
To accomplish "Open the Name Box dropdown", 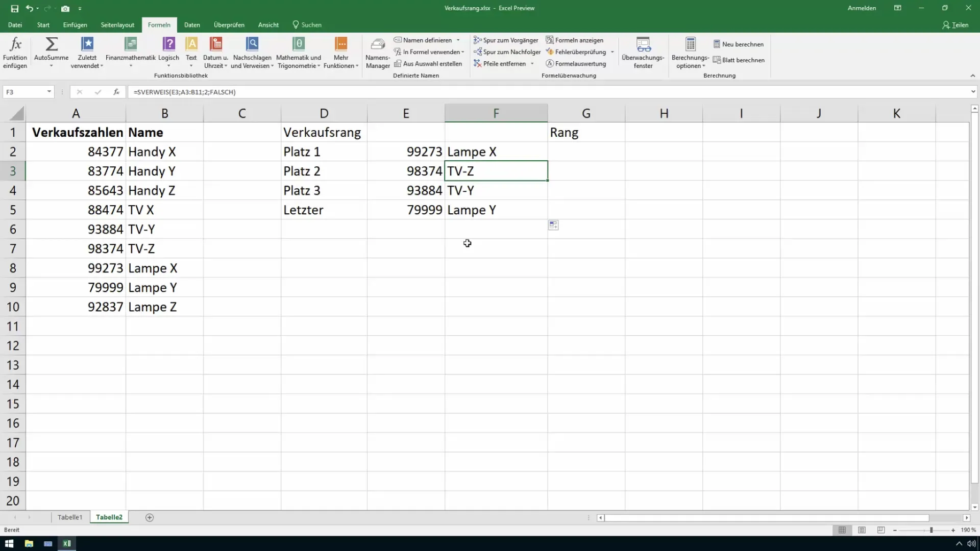I will pyautogui.click(x=49, y=92).
